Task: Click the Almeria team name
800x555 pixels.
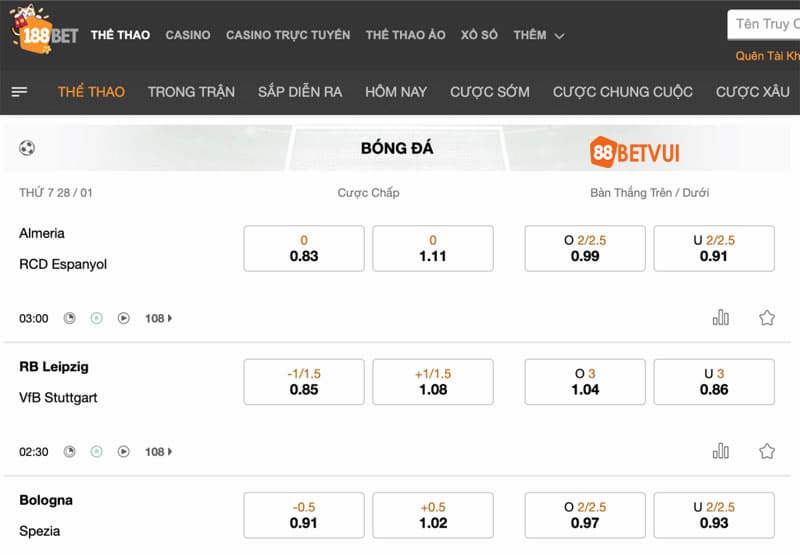Action: coord(42,233)
